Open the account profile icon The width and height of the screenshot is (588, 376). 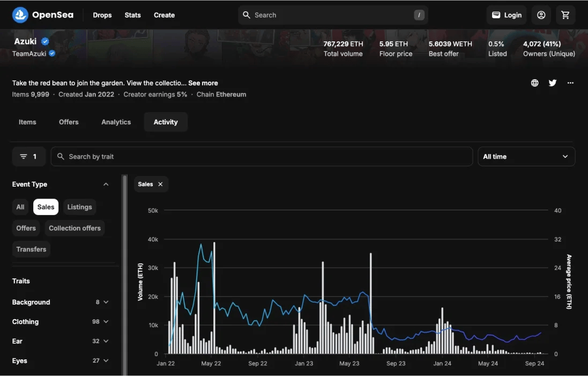click(541, 15)
